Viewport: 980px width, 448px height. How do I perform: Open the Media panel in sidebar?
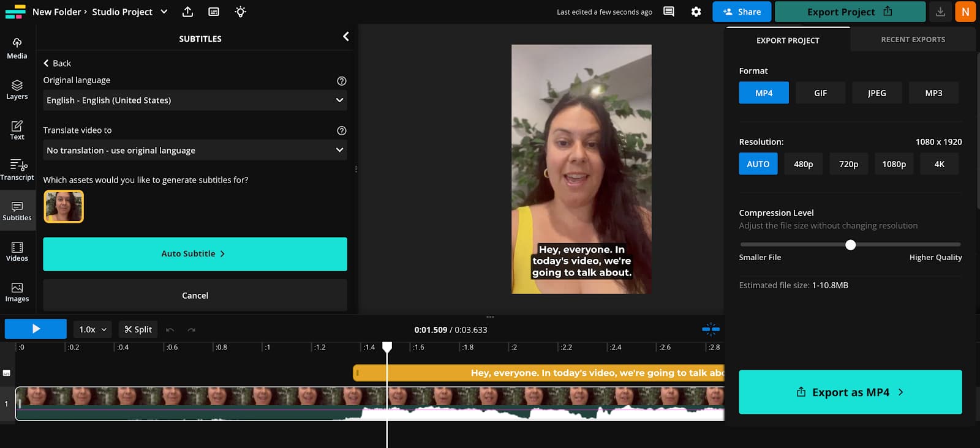tap(17, 48)
